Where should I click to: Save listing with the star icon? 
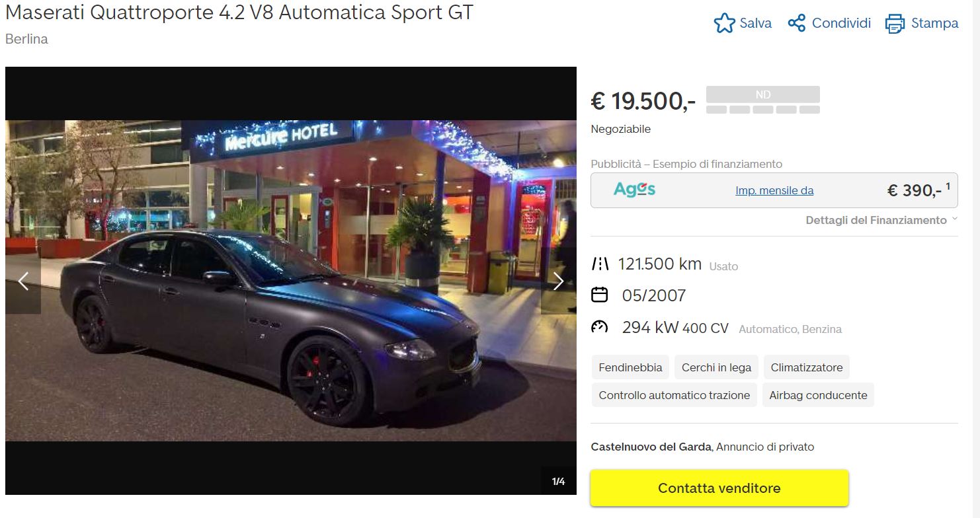coord(724,24)
